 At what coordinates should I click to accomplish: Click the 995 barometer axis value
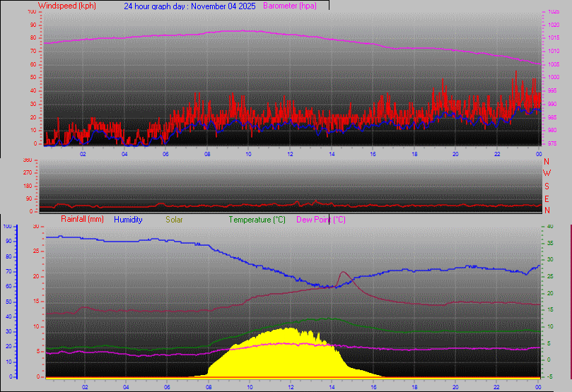[x=552, y=90]
